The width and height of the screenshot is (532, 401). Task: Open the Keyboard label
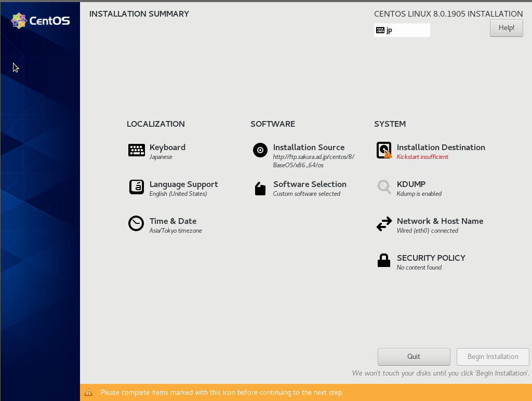tap(167, 147)
